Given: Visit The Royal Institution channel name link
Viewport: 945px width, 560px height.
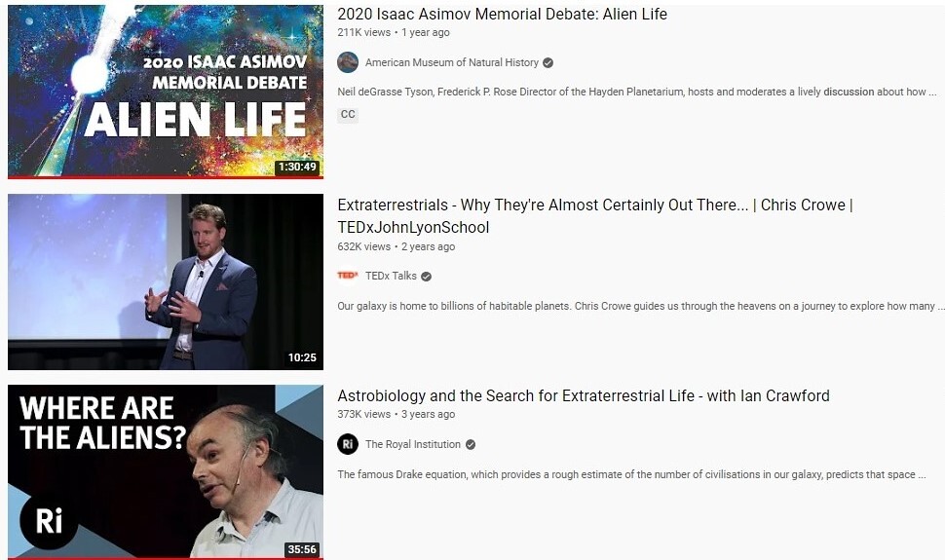Looking at the screenshot, I should 413,445.
